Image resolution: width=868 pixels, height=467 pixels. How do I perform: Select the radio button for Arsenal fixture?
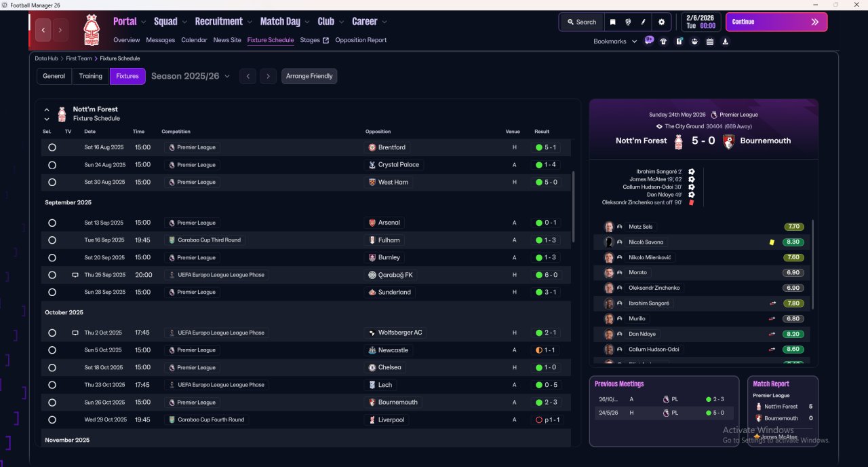(52, 223)
